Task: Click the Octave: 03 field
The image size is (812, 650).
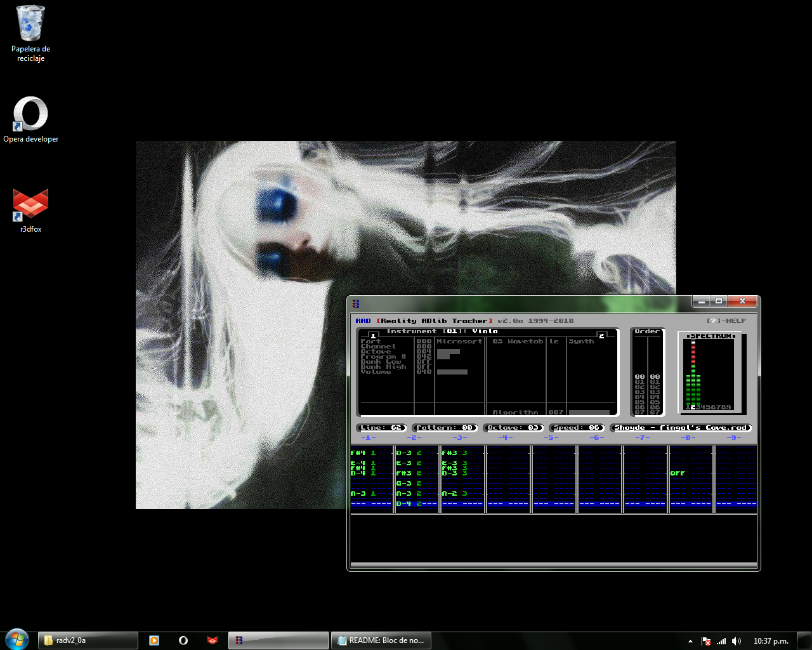Action: (x=513, y=427)
